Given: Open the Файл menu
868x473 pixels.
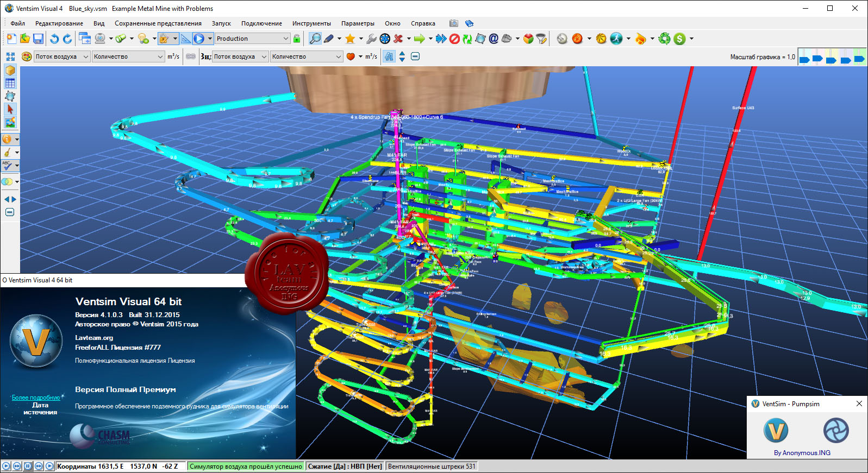Looking at the screenshot, I should [18, 23].
